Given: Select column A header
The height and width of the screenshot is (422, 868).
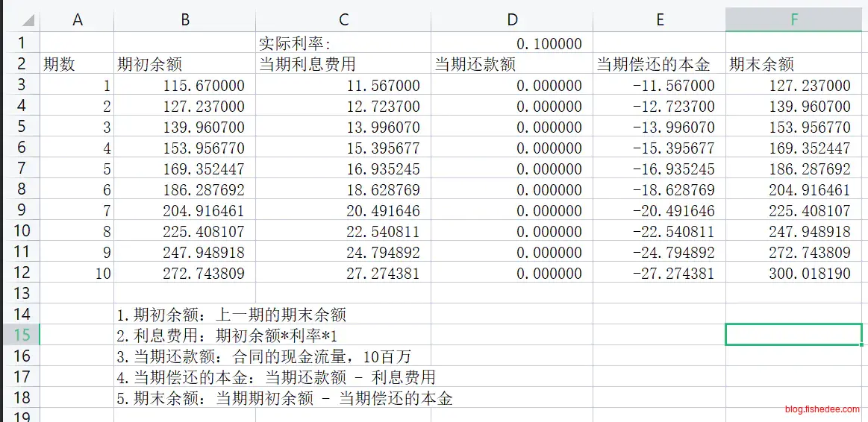Looking at the screenshot, I should pos(77,20).
